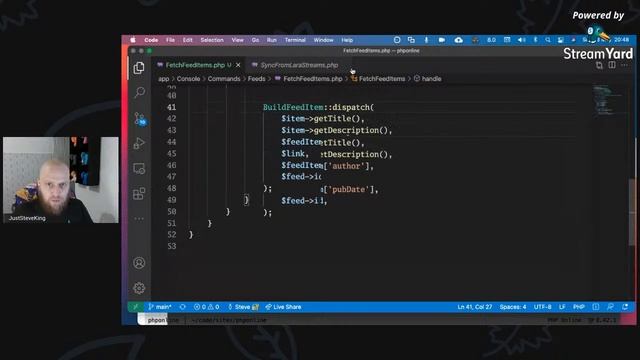Click 'handle' method in the breadcrumb
This screenshot has height=360, width=640.
[431, 79]
